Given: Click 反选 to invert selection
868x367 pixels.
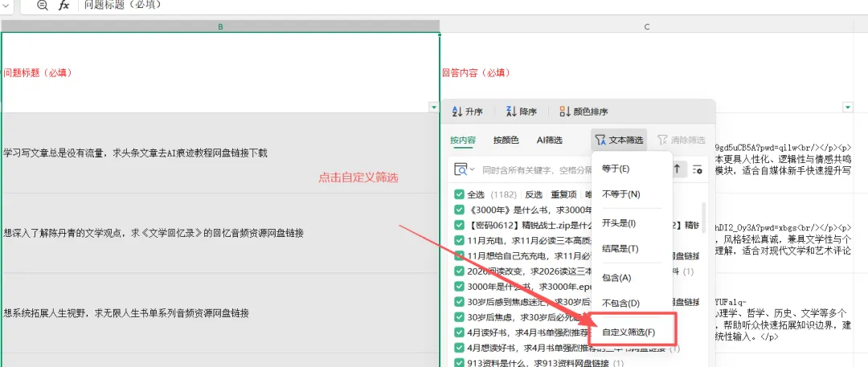Looking at the screenshot, I should tap(534, 195).
